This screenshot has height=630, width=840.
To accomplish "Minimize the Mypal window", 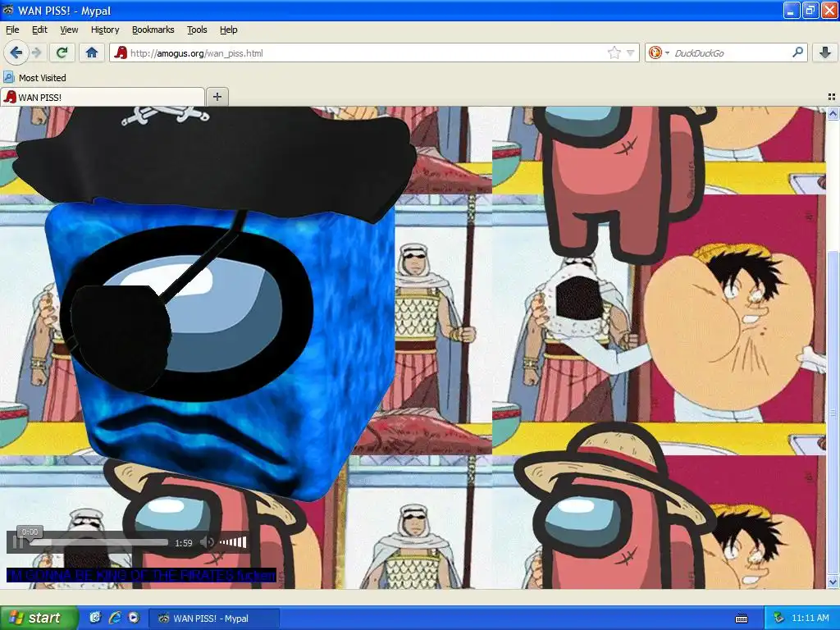I will [792, 10].
